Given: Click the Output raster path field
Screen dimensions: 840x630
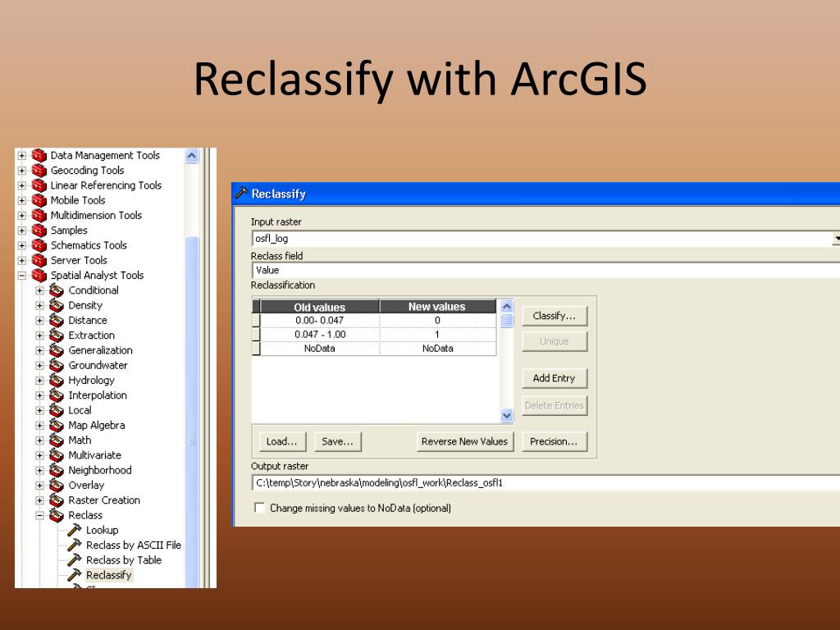Looking at the screenshot, I should click(x=546, y=482).
